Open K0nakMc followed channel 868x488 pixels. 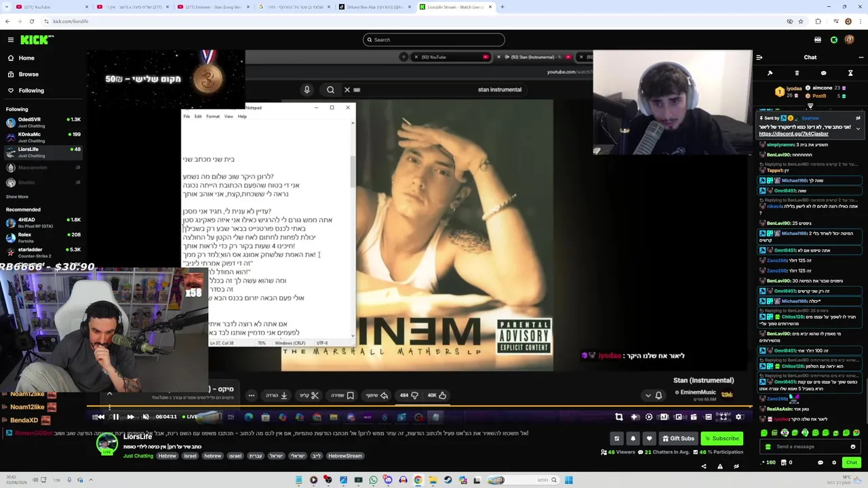point(43,137)
